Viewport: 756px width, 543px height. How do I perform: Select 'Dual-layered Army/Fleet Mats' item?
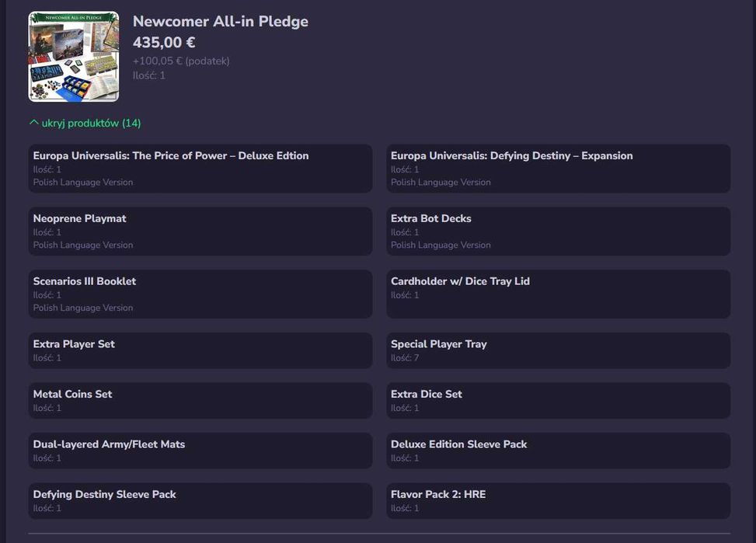pos(200,451)
